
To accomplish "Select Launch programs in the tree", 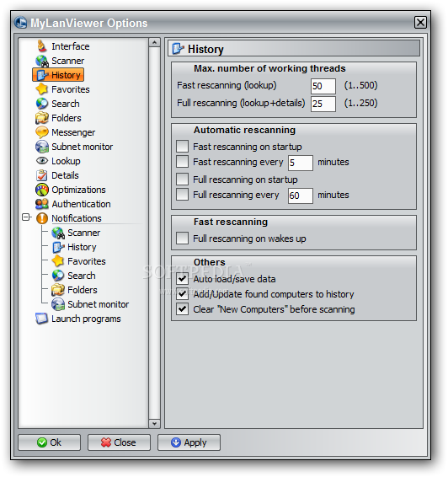I will (x=86, y=319).
